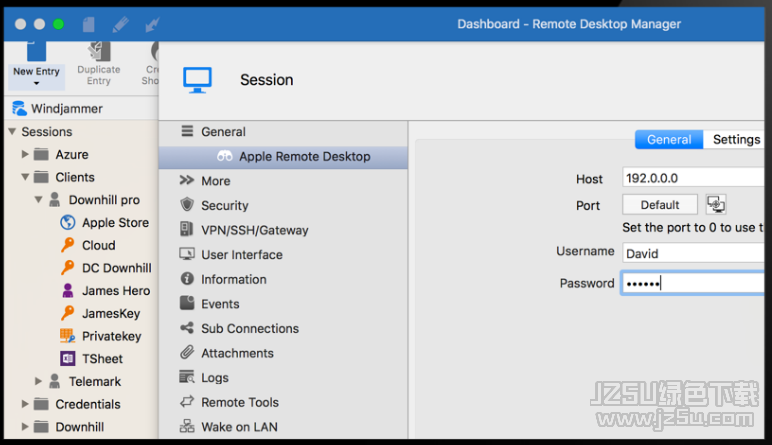Click the arrow icon in the title bar
This screenshot has width=772, height=445.
[152, 24]
